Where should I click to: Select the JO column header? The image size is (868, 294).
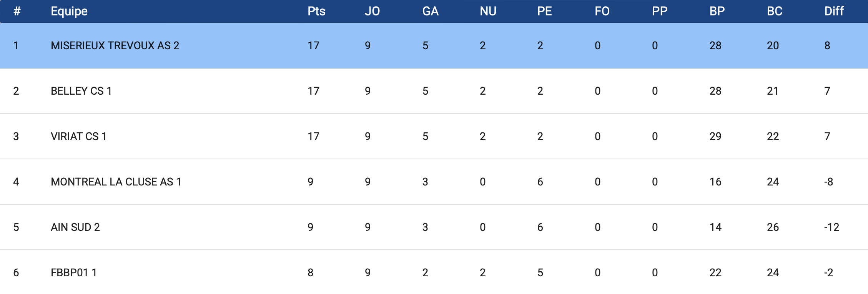point(372,11)
